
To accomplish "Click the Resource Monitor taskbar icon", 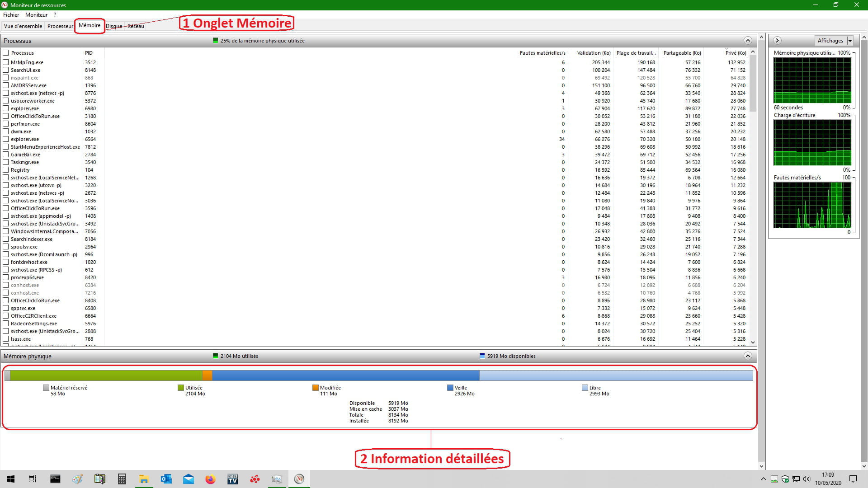I will (x=299, y=479).
